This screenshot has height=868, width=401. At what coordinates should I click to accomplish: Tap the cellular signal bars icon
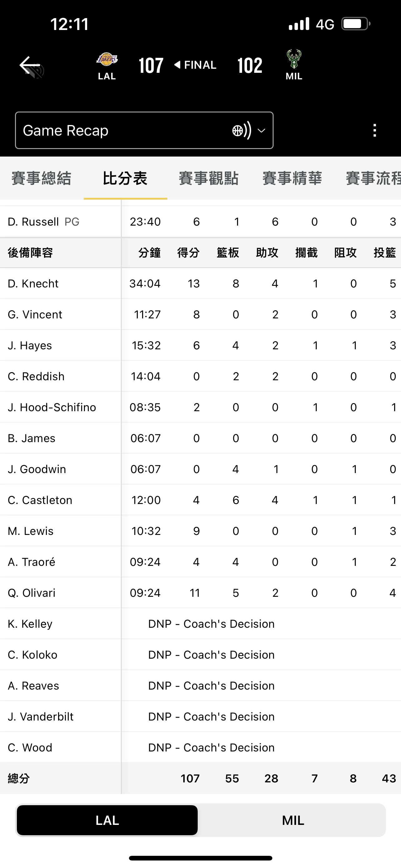pos(299,24)
